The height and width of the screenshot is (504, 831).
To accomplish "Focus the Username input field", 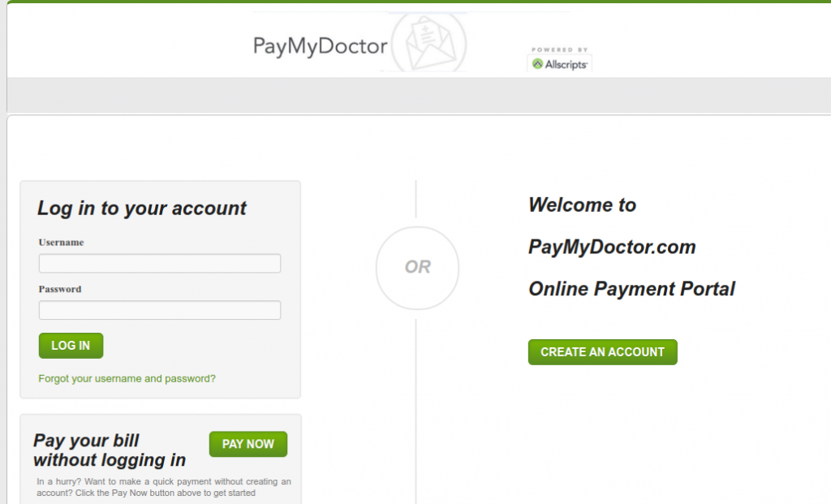I will click(x=160, y=264).
